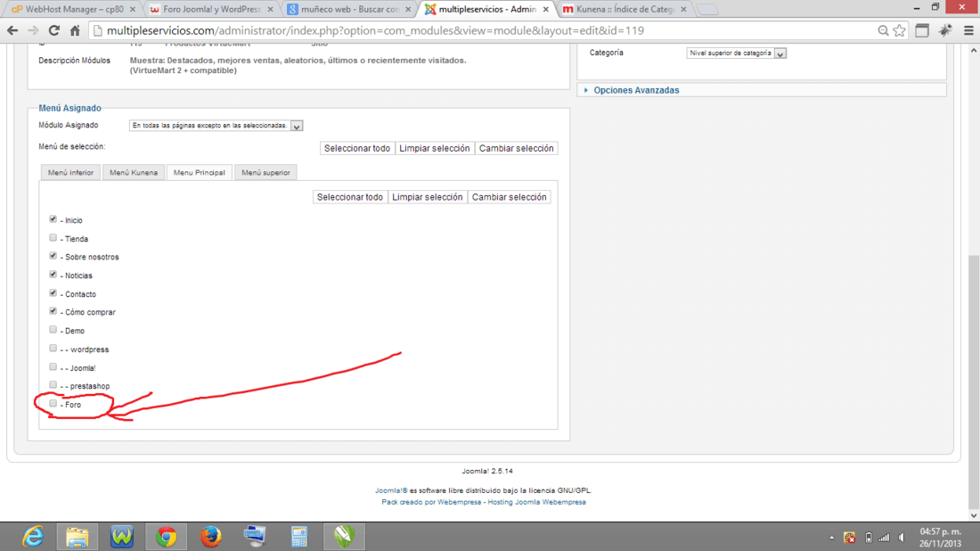Click the page vertical scrollbar thumb
980x551 pixels.
coord(974,382)
